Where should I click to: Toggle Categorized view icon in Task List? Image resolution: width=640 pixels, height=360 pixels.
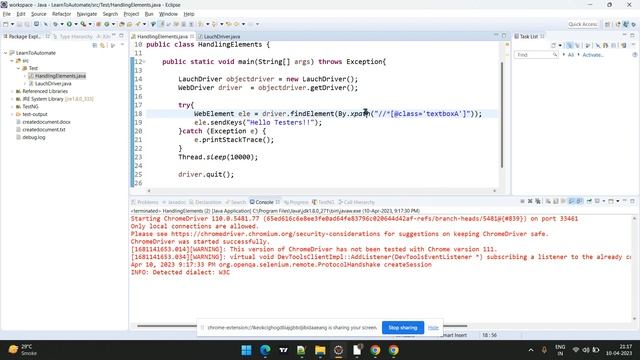tap(569, 45)
